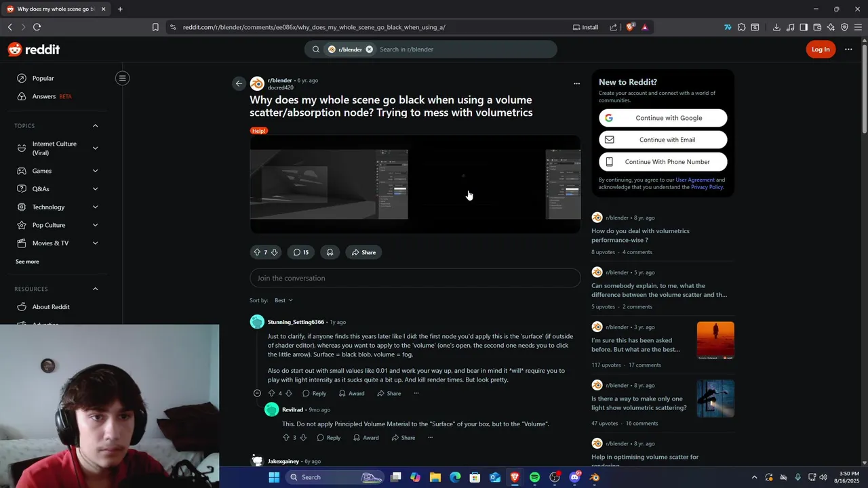The width and height of the screenshot is (868, 488).
Task: Click the Install app button in address bar
Action: click(586, 27)
